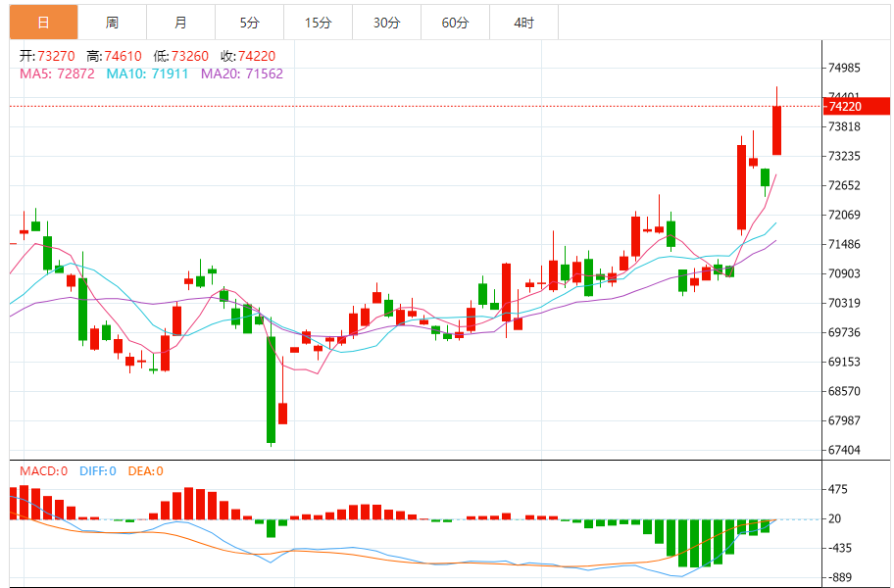This screenshot has width=894, height=588.
Task: Click the -889 MACD axis label
Action: 839,578
